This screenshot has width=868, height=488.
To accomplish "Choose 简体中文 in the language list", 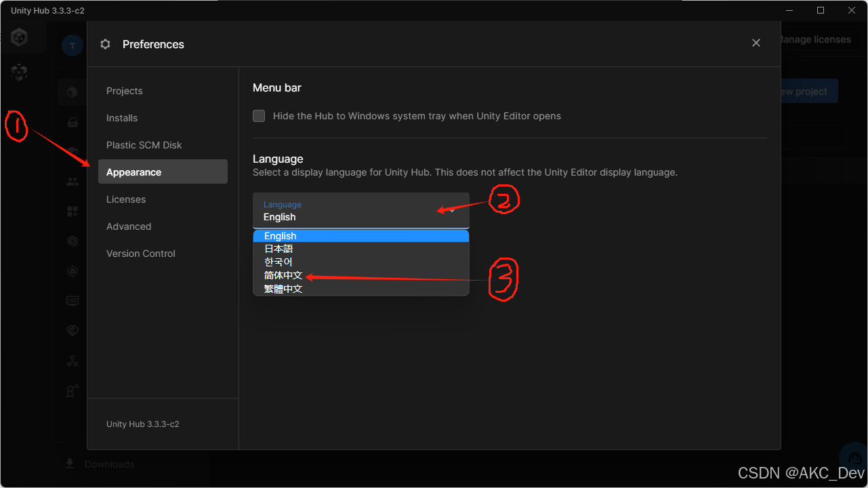I will pyautogui.click(x=361, y=275).
